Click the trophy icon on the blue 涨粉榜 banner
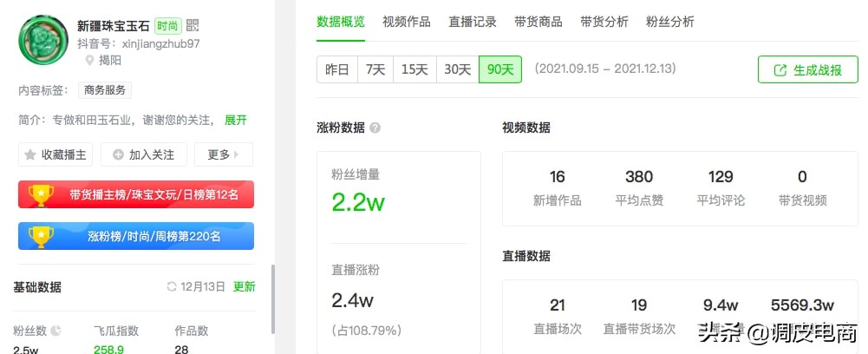The width and height of the screenshot is (868, 354). point(42,237)
